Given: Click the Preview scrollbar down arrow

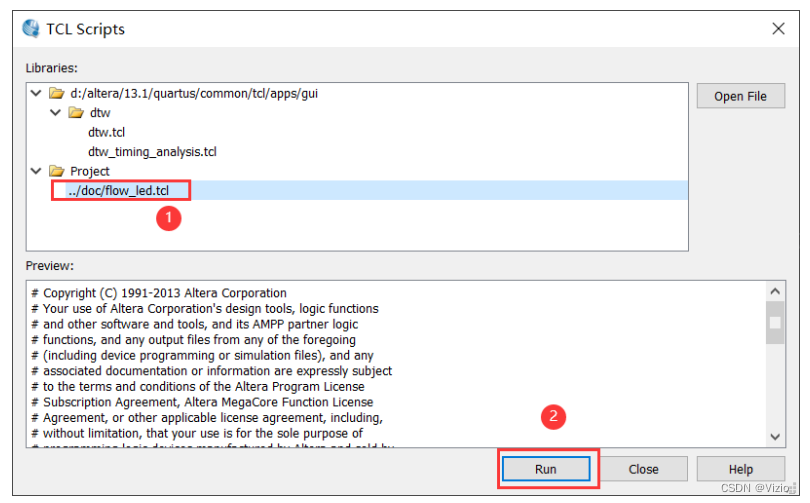Looking at the screenshot, I should coord(775,437).
